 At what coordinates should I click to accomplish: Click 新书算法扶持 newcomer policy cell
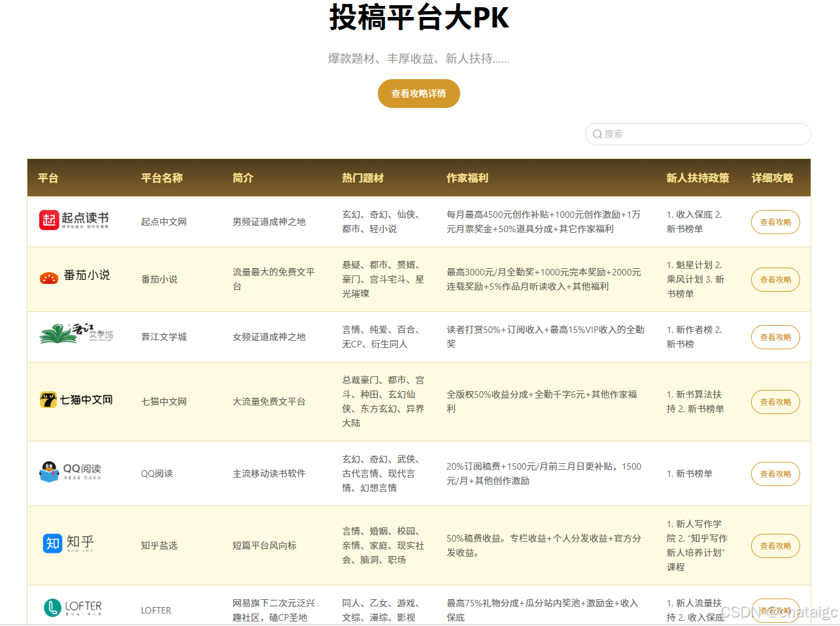click(x=696, y=402)
